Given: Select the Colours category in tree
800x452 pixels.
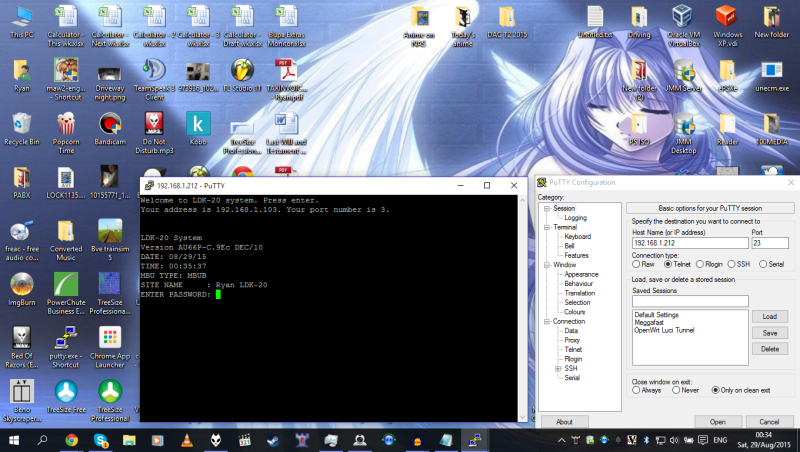Looking at the screenshot, I should pos(574,312).
